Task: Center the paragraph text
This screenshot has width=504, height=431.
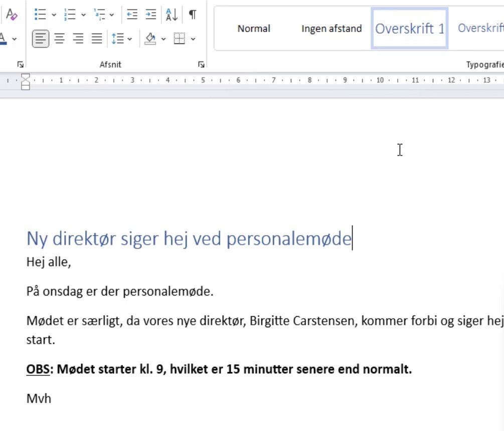Action: pyautogui.click(x=60, y=39)
